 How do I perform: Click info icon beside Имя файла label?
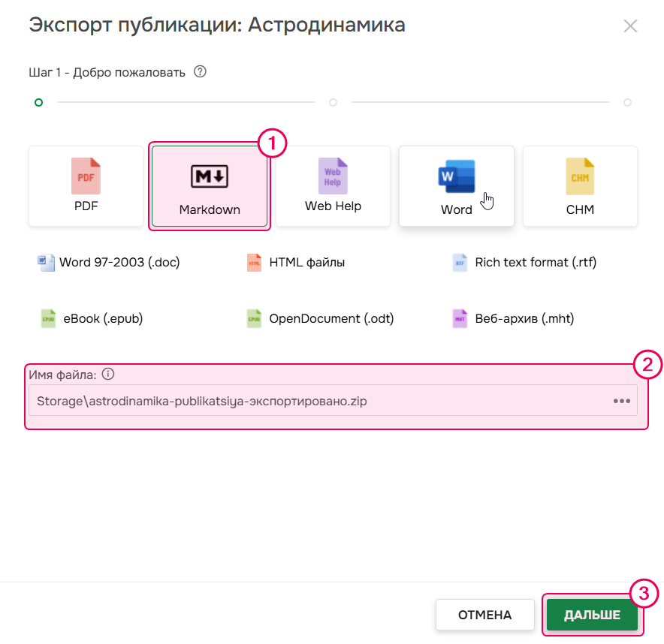pos(108,375)
